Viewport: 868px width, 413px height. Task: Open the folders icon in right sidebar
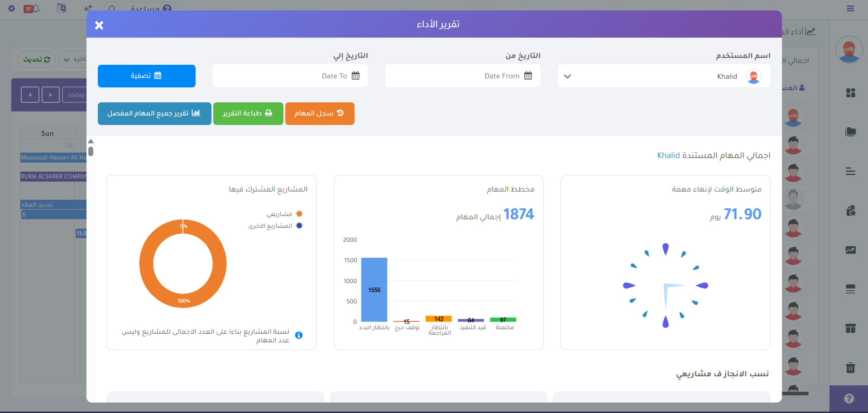pos(851,132)
